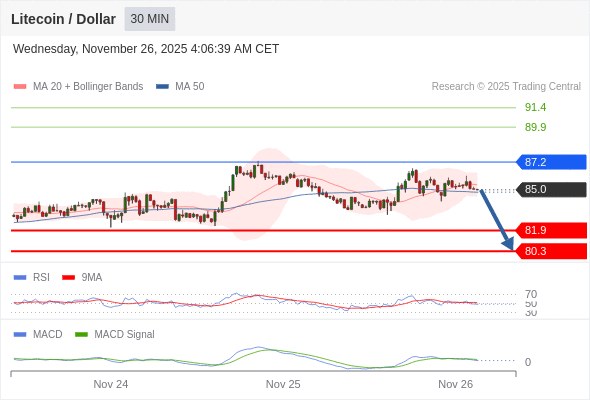Image resolution: width=590 pixels, height=400 pixels.
Task: Click the Nov 24 date axis label
Action: tap(111, 384)
